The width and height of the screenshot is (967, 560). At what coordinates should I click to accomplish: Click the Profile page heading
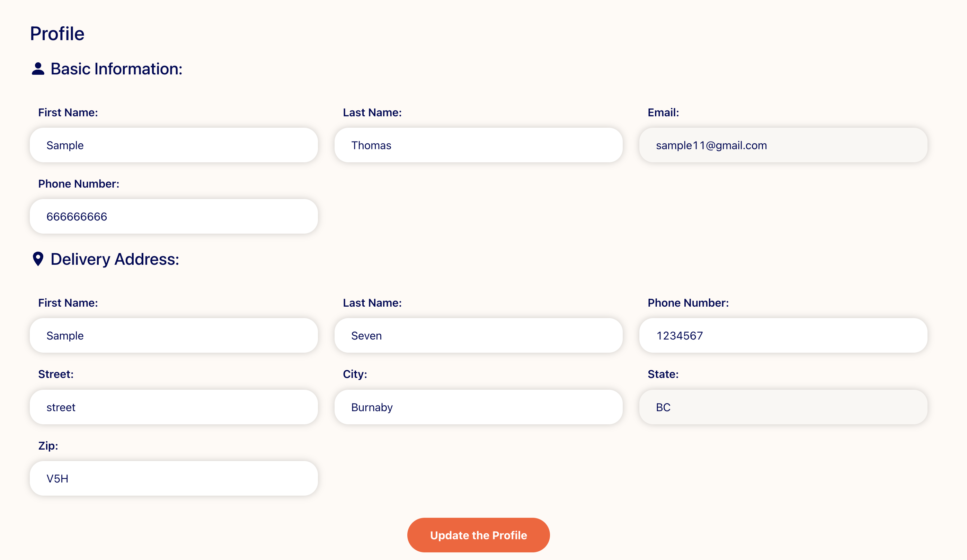(x=57, y=34)
